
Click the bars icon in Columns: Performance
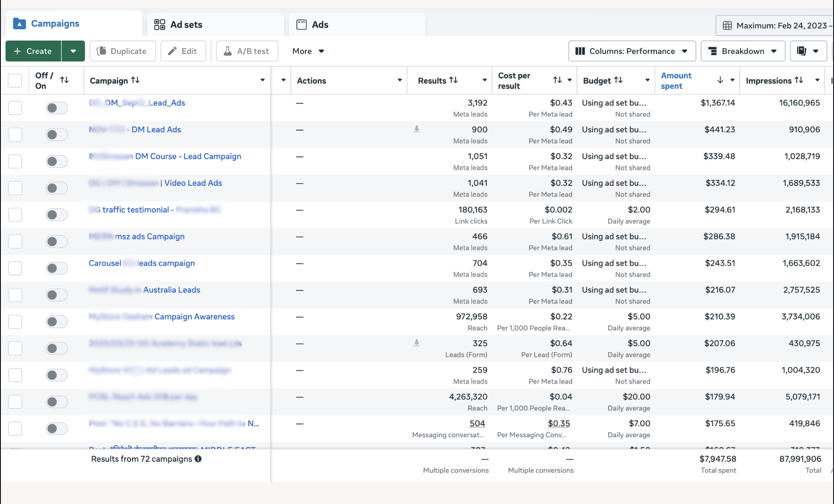(x=580, y=51)
